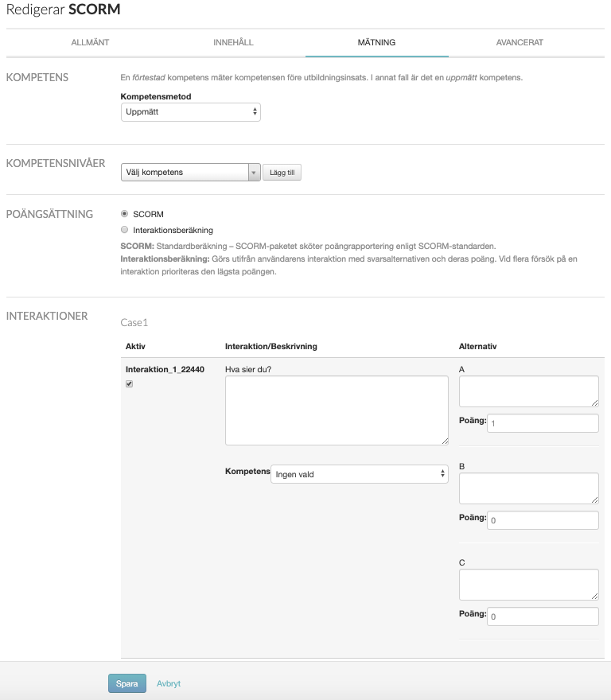The image size is (611, 700).
Task: Click the alternative B text area
Action: click(x=528, y=488)
